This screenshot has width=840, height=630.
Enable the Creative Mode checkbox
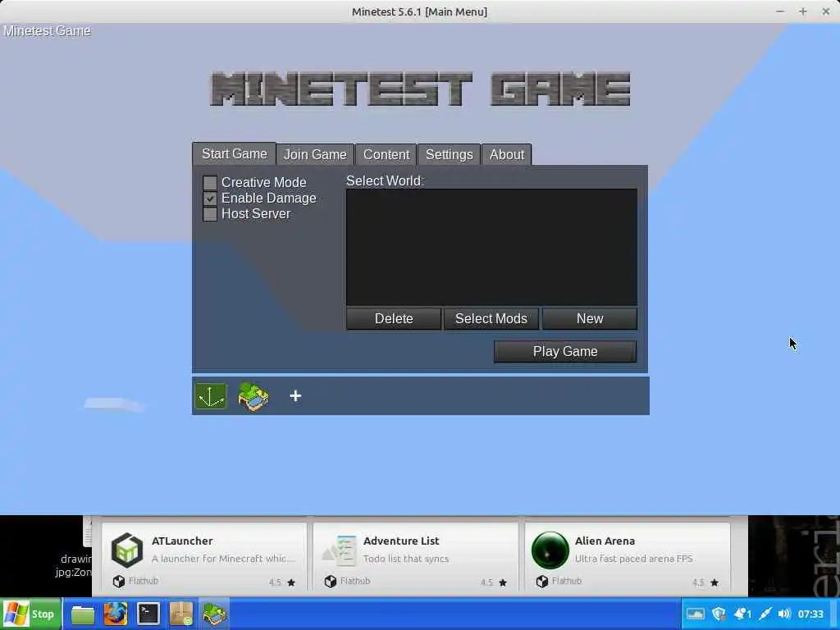210,183
